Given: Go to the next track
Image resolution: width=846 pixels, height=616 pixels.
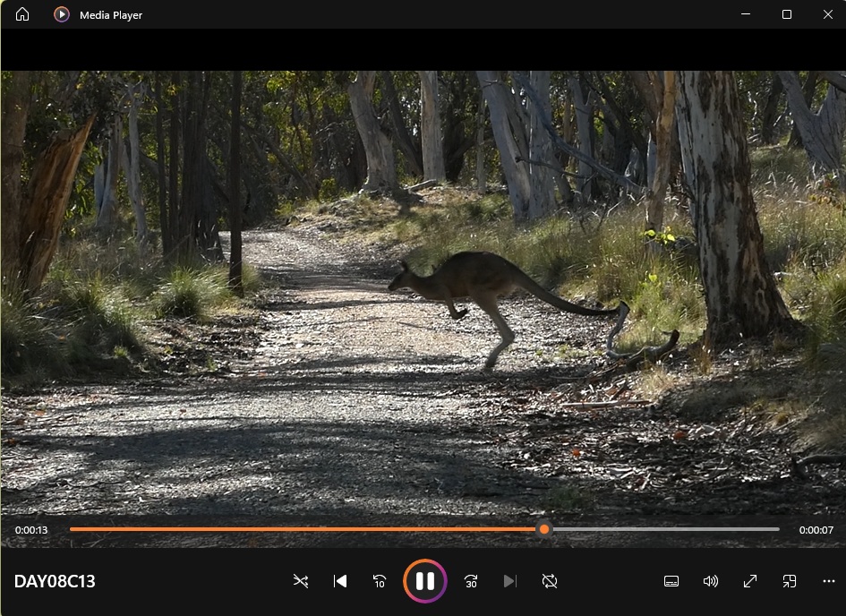Looking at the screenshot, I should point(510,581).
